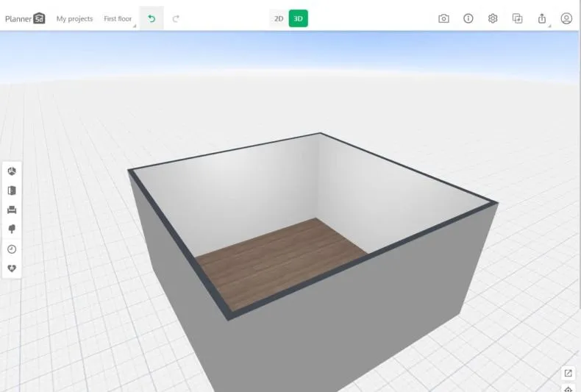This screenshot has width=581, height=392.
Task: Open the doors and windows catalog
Action: pyautogui.click(x=12, y=190)
